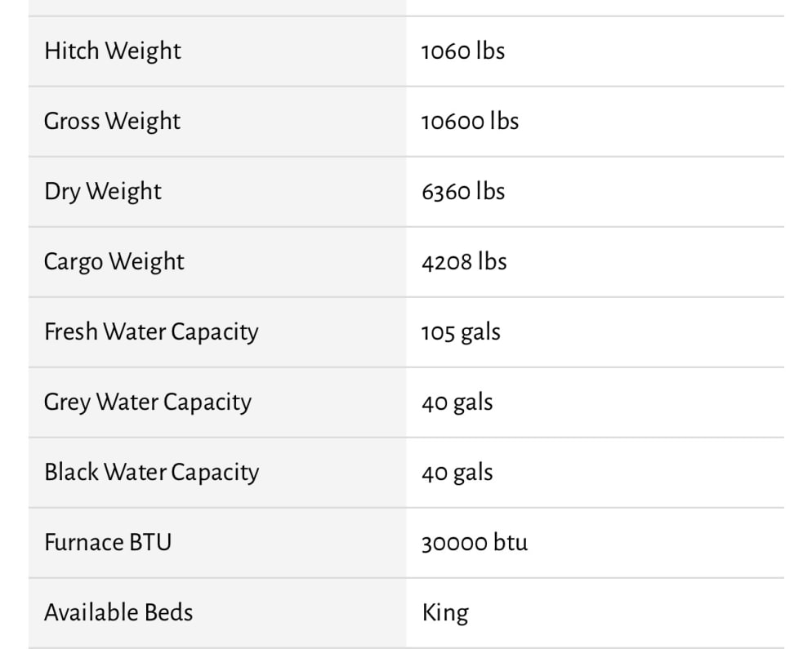Select the 4208 lbs value
Image resolution: width=812 pixels, height=649 pixels.
[464, 262]
